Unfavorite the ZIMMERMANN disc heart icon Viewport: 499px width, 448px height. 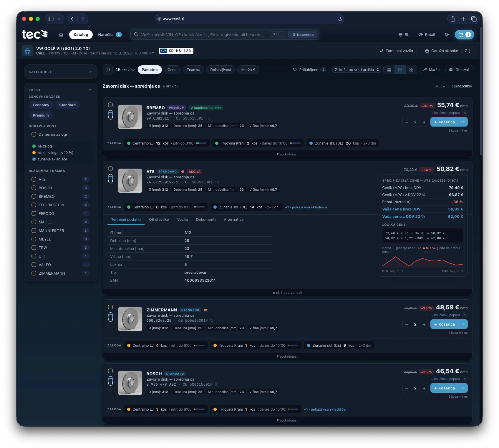[205, 310]
